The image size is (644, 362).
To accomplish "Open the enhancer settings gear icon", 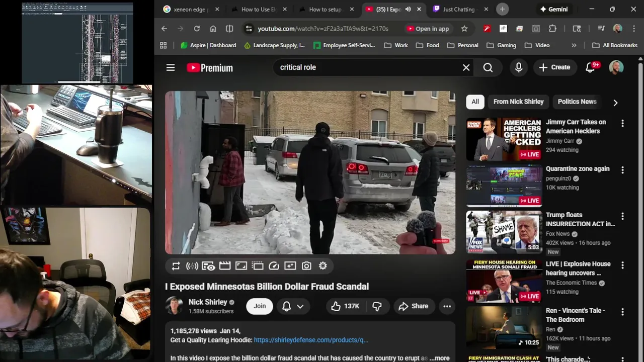I will click(323, 266).
